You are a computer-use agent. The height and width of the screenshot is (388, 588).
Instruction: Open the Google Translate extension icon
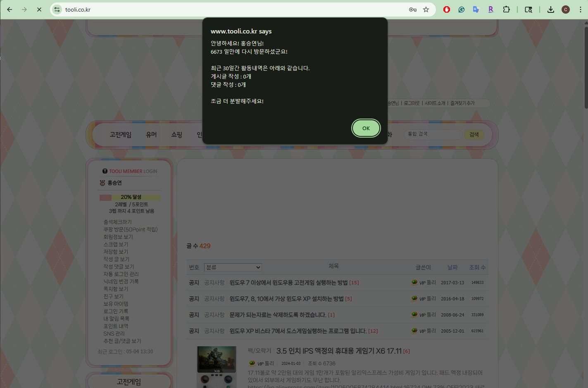pyautogui.click(x=476, y=10)
